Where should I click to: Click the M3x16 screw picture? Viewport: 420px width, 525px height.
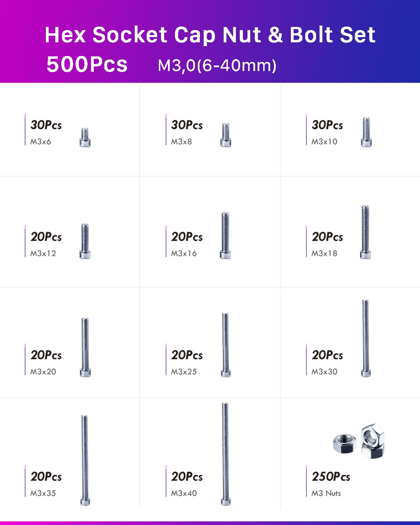(x=225, y=235)
